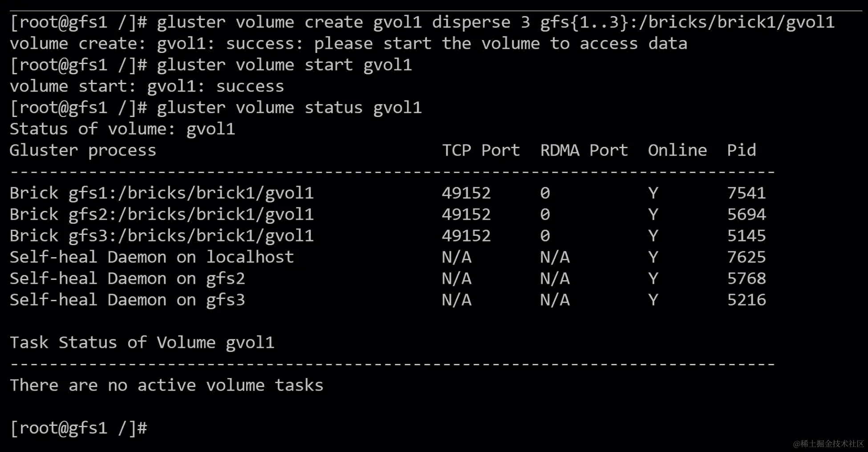The height and width of the screenshot is (452, 868).
Task: Click Online 'Y' in the gfs3 brick row
Action: [x=653, y=236]
